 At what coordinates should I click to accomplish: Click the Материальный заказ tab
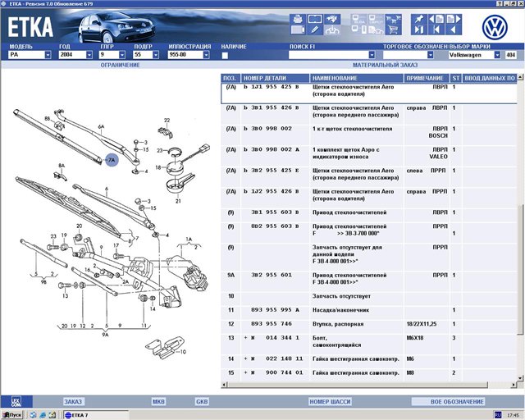[x=385, y=65]
